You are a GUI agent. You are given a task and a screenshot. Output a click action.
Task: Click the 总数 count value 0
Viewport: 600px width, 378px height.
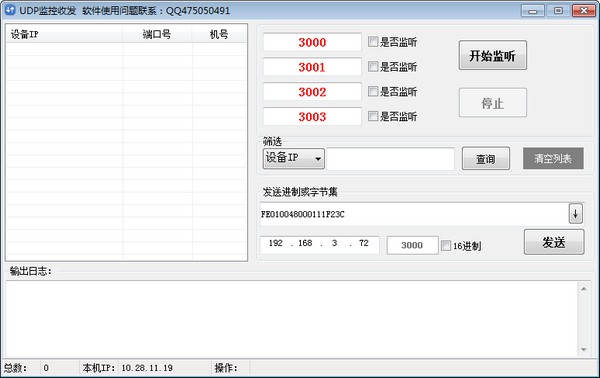pos(46,368)
